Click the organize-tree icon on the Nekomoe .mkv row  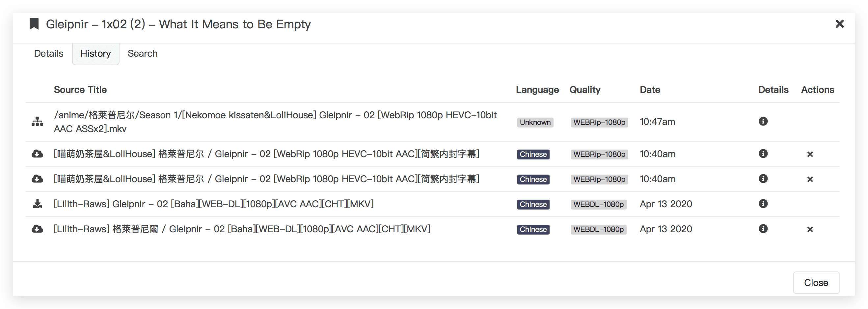coord(38,122)
